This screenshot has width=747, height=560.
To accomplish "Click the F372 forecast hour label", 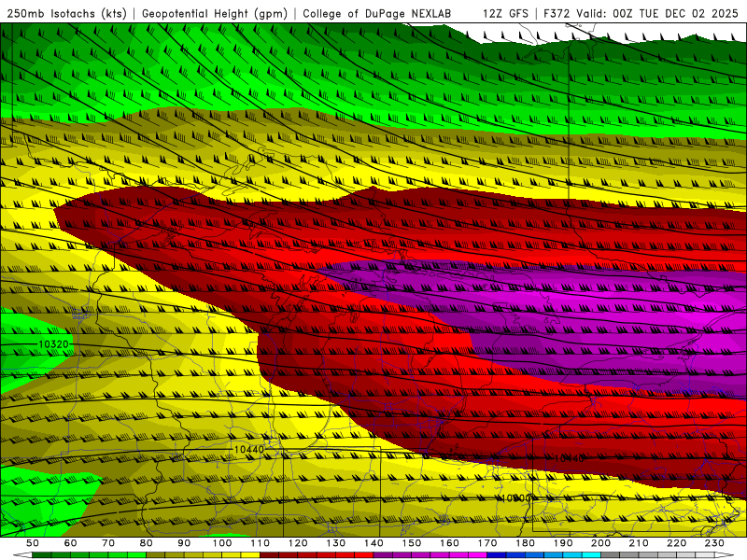I will (x=557, y=14).
